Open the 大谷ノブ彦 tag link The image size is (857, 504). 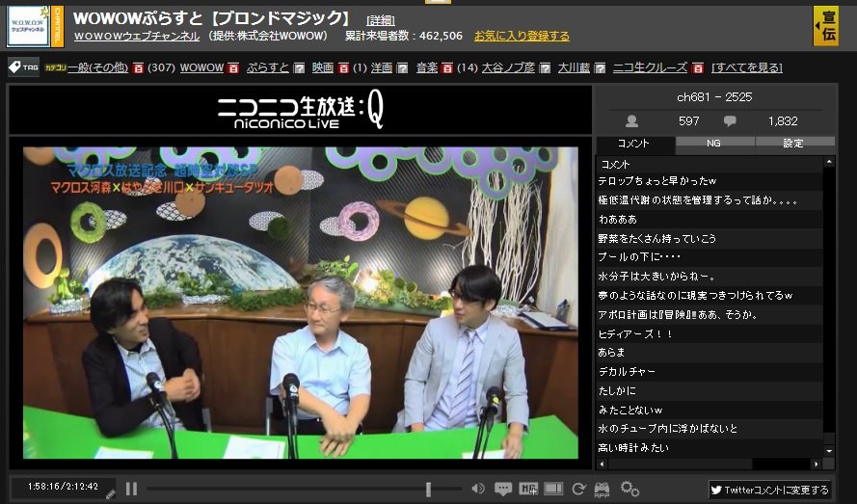[508, 67]
